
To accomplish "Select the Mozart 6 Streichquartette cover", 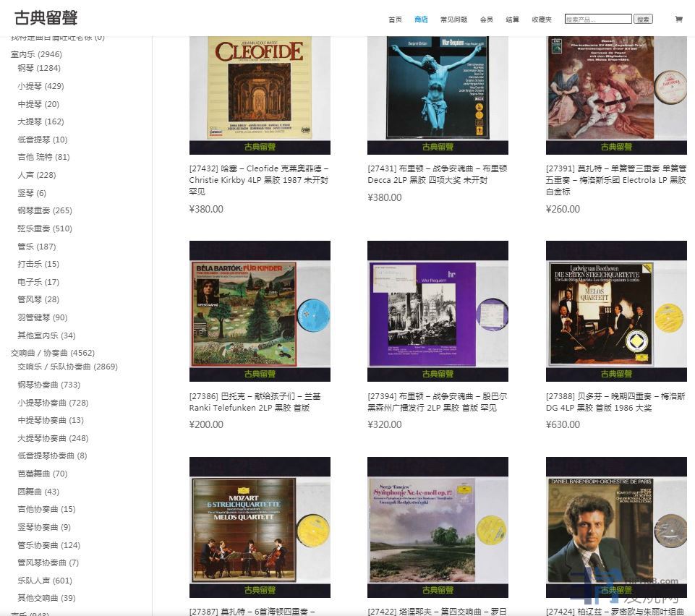I will (260, 528).
